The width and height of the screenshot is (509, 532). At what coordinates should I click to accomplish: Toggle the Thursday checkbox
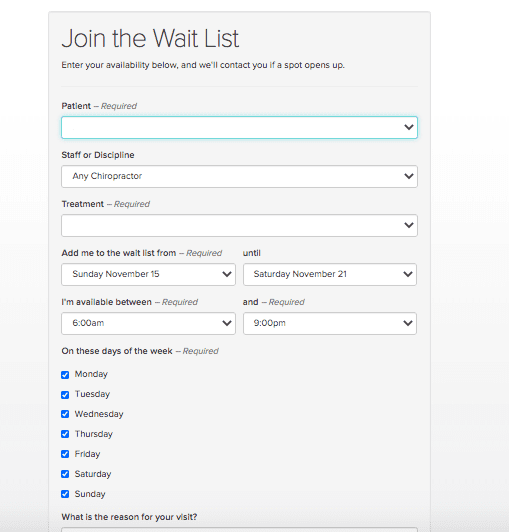pyautogui.click(x=65, y=434)
